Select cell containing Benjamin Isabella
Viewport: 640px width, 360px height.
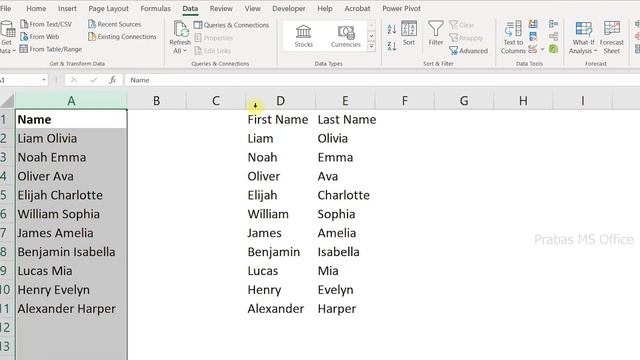coord(71,252)
